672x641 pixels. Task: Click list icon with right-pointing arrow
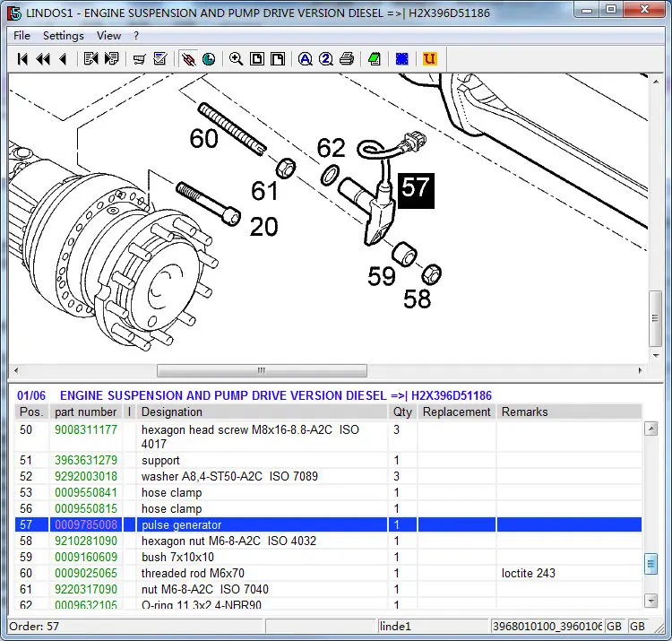coord(111,59)
